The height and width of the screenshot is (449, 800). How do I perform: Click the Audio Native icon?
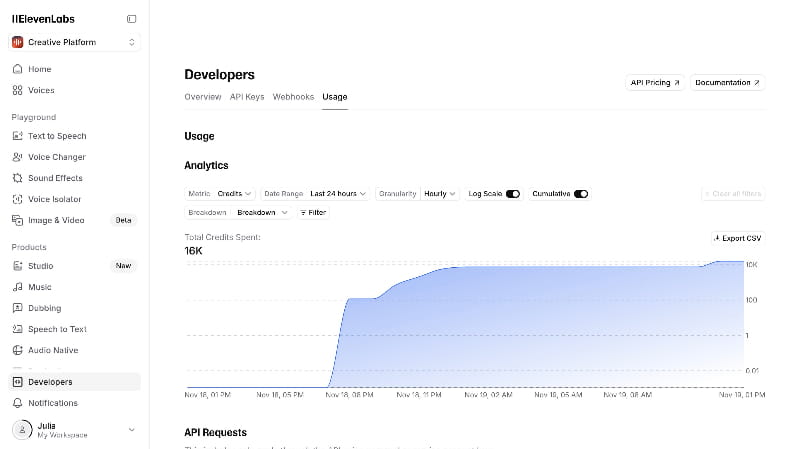[x=17, y=350]
